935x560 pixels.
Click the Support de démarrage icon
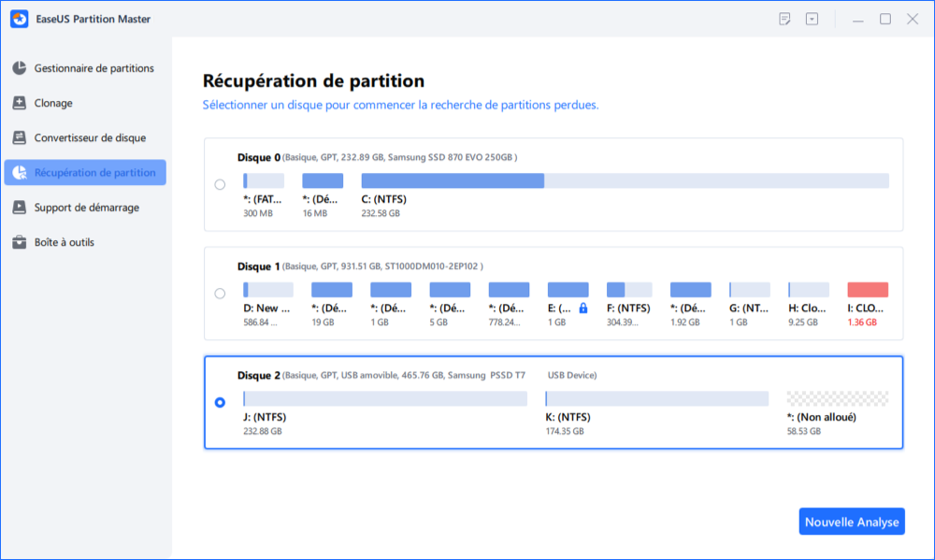click(x=19, y=207)
